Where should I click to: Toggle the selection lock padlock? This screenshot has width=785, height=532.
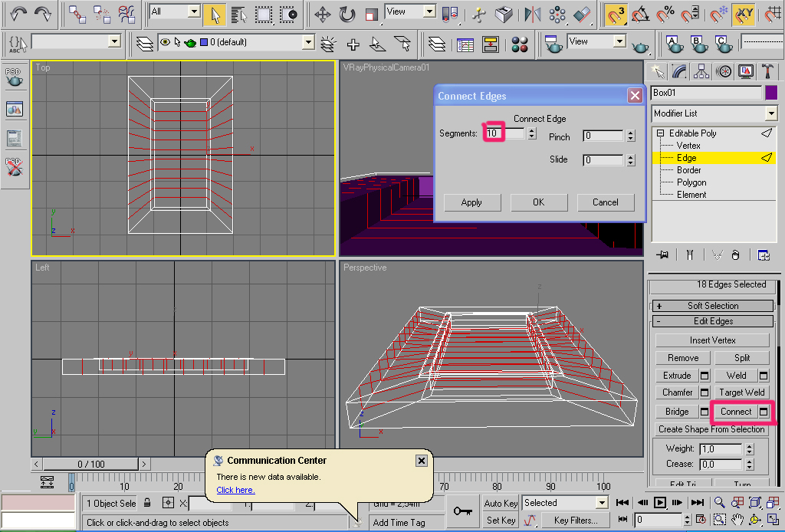(147, 503)
